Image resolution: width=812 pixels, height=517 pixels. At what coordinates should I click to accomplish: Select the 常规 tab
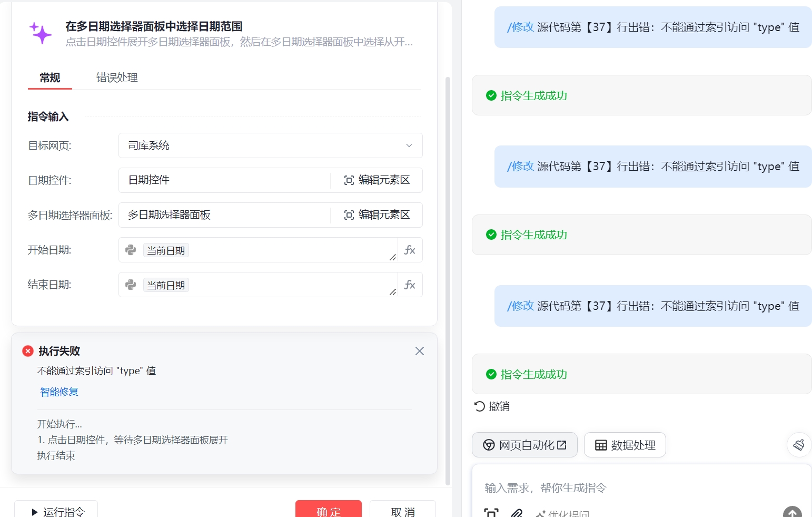click(x=50, y=77)
